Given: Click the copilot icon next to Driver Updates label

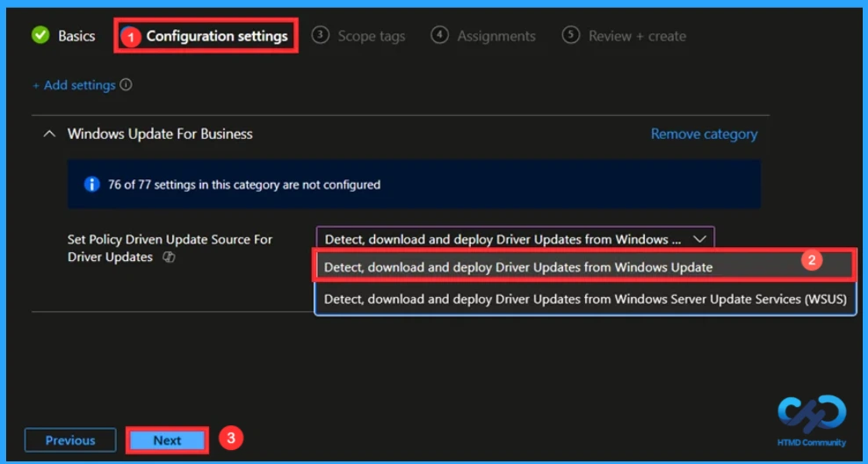Looking at the screenshot, I should pyautogui.click(x=169, y=257).
